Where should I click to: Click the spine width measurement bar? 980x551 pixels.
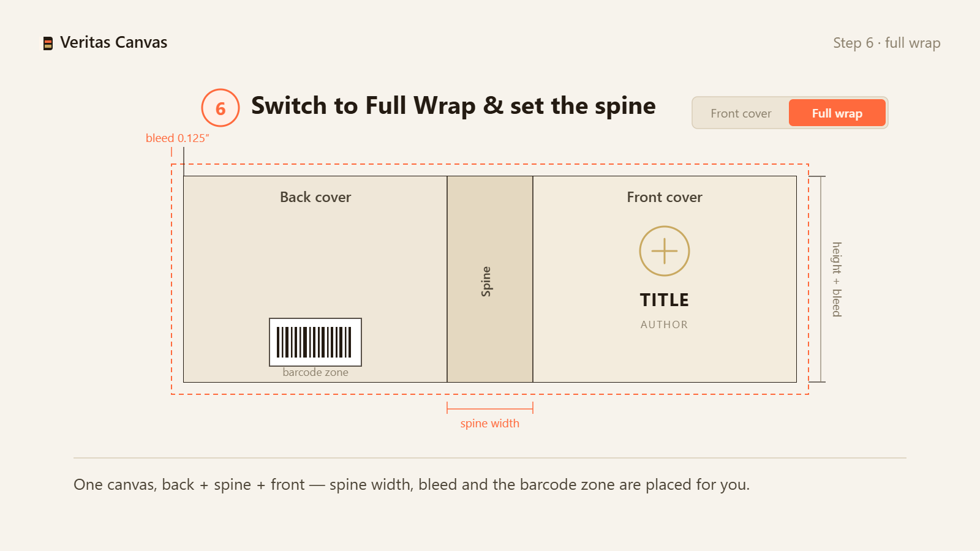(490, 408)
